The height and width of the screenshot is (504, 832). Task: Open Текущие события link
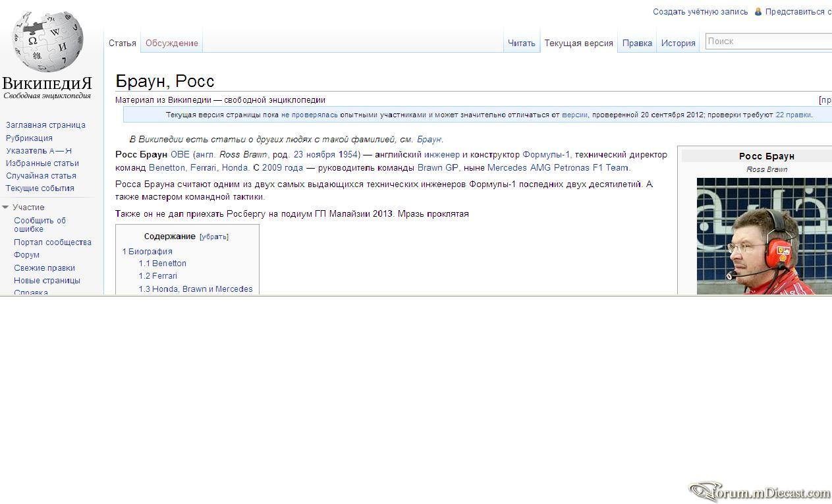coord(40,188)
